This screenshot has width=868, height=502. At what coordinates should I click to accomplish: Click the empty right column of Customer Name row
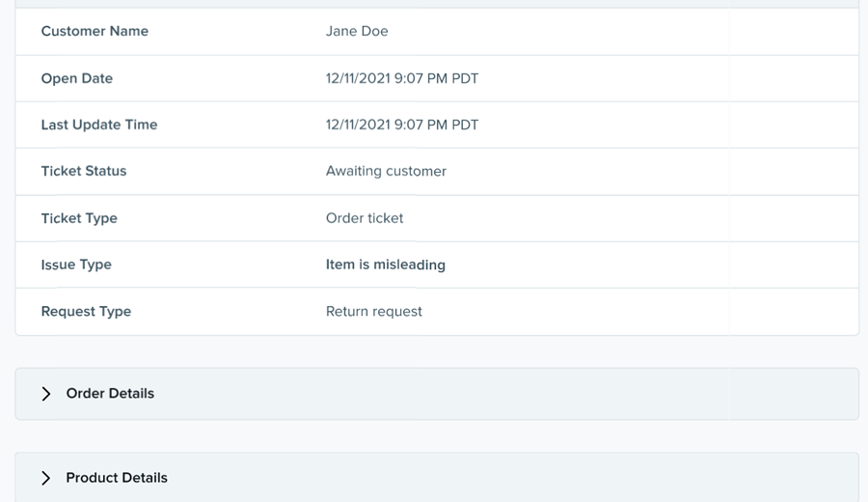[x=793, y=31]
